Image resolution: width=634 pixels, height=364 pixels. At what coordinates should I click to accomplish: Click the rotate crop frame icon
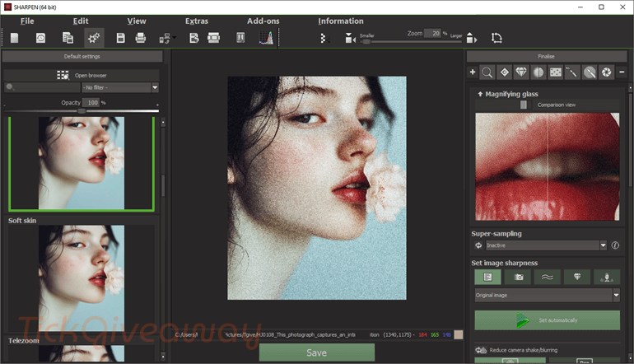[x=496, y=38]
